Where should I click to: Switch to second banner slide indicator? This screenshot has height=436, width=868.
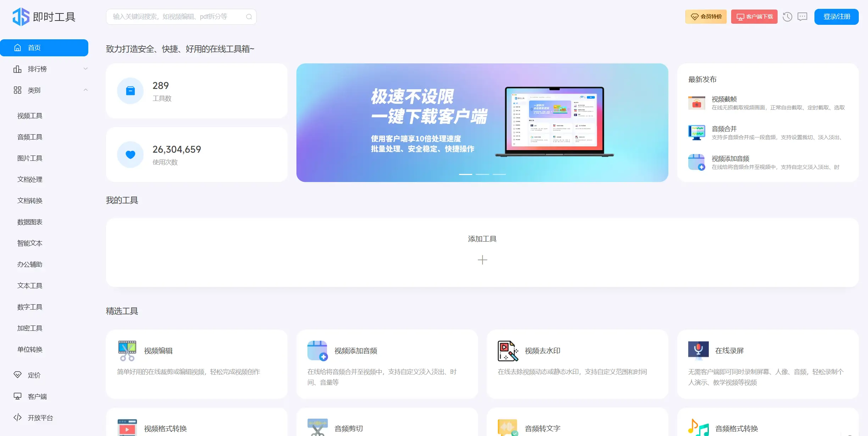(x=482, y=174)
